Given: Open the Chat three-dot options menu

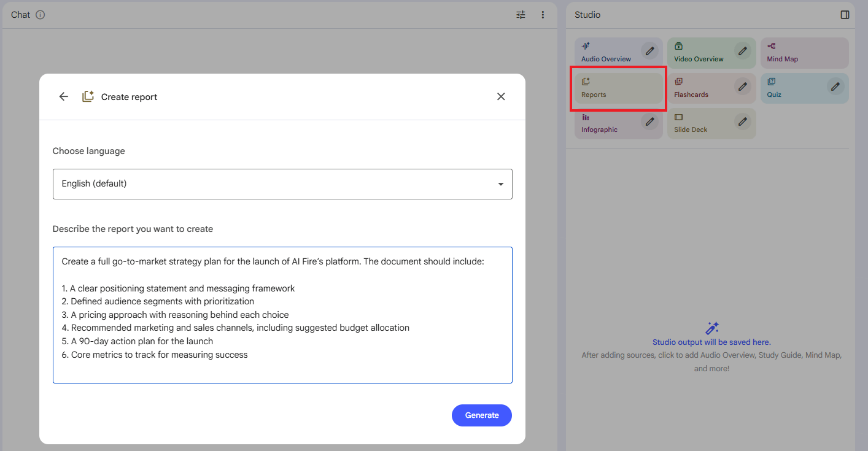Looking at the screenshot, I should pos(543,15).
